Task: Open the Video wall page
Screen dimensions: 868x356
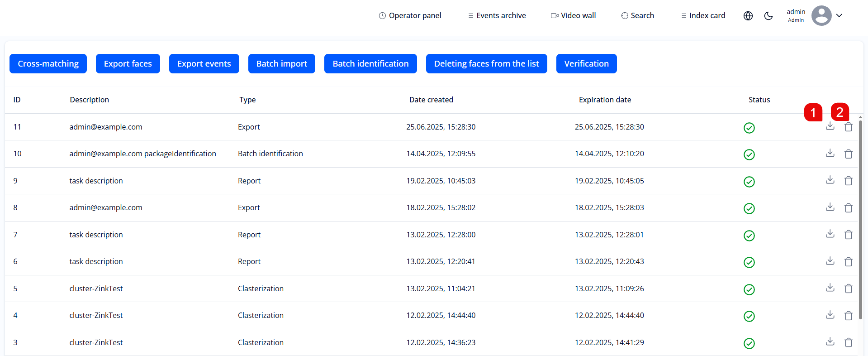Action: pos(573,16)
